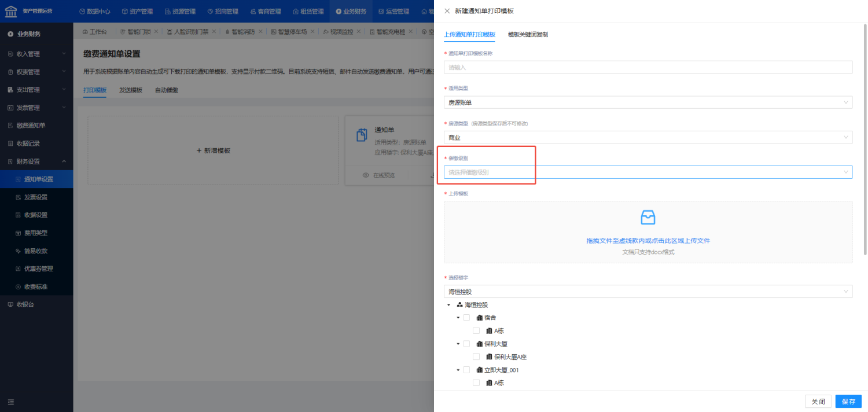The height and width of the screenshot is (412, 868).
Task: Click the 通知单 clipboard card icon
Action: pyautogui.click(x=362, y=135)
